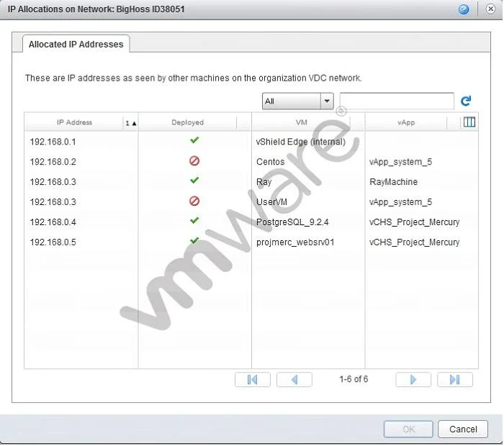Select IP address 192.168.0.4
504x446 pixels.
click(53, 222)
